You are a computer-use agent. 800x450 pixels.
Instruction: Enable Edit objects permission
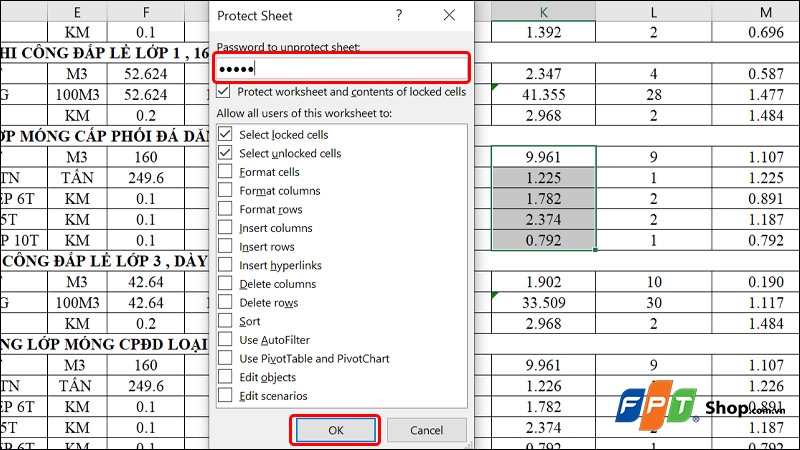tap(225, 377)
